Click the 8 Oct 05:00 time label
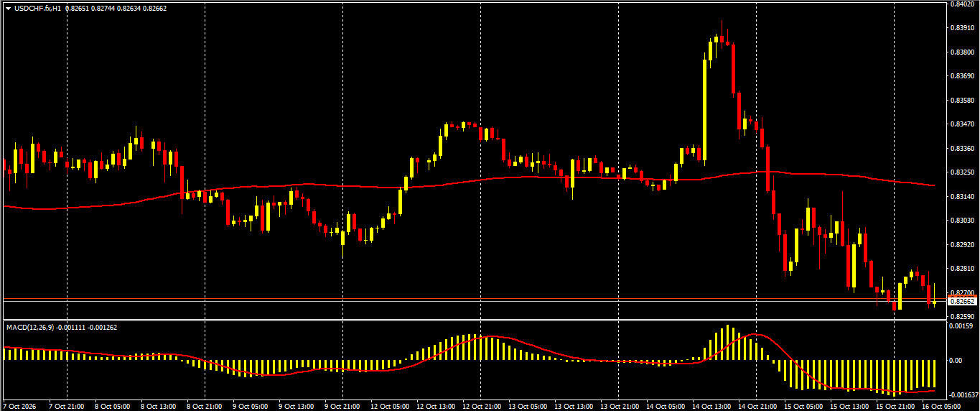The image size is (980, 411). click(x=113, y=407)
